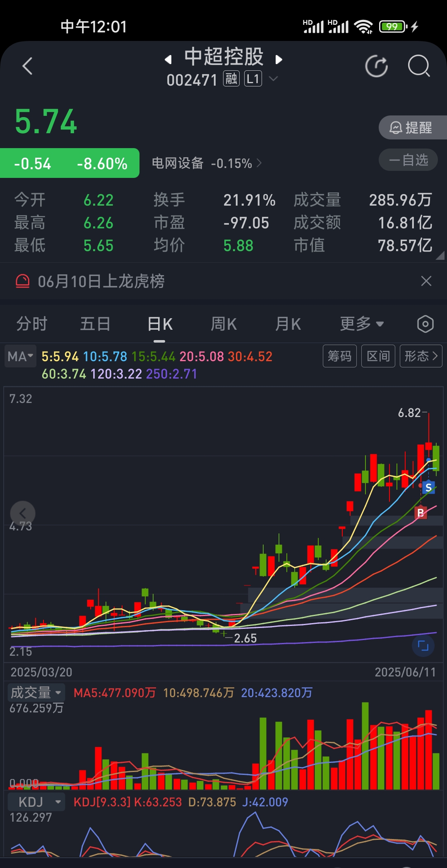The width and height of the screenshot is (447, 868).
Task: Open 更多 chart period dropdown
Action: [x=362, y=324]
